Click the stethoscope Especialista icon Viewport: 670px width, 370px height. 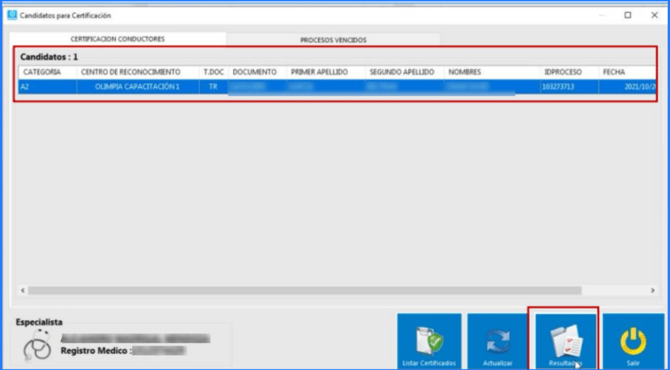[x=36, y=345]
